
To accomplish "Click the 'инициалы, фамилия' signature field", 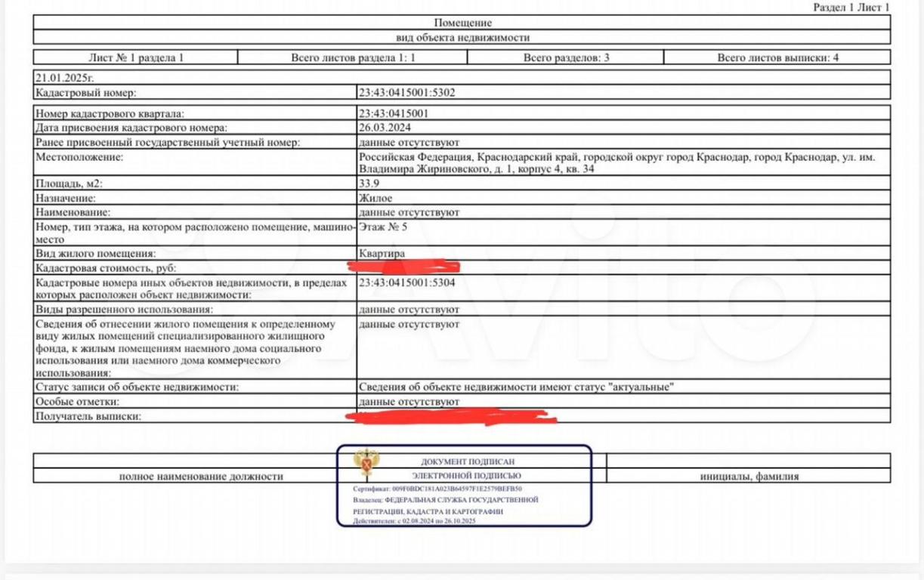I will pyautogui.click(x=749, y=477).
